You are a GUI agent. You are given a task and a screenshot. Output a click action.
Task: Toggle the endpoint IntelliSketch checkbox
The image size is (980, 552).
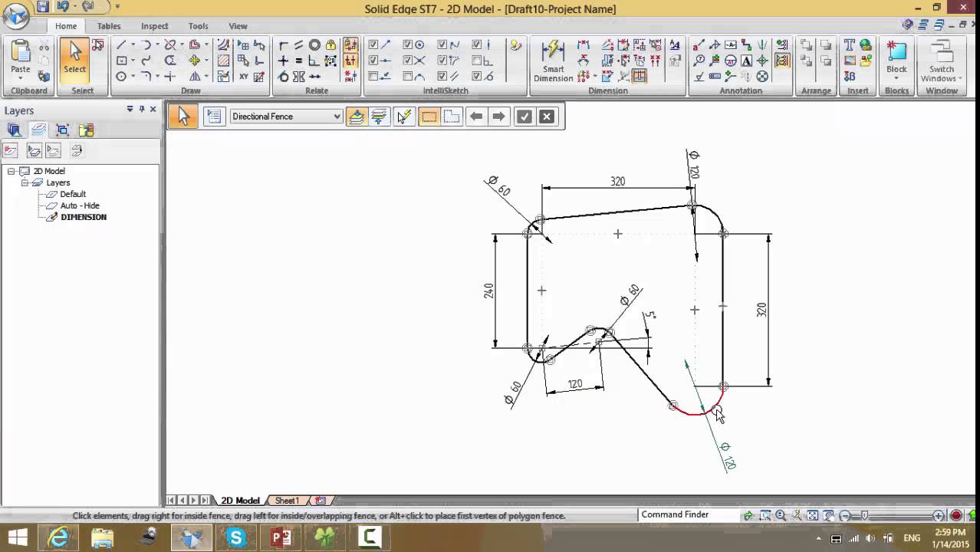(x=373, y=44)
